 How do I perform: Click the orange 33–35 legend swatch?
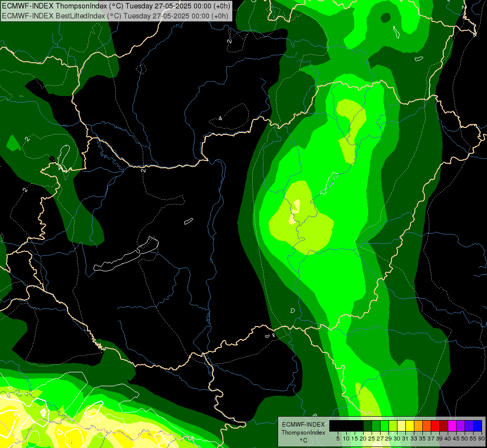click(418, 426)
